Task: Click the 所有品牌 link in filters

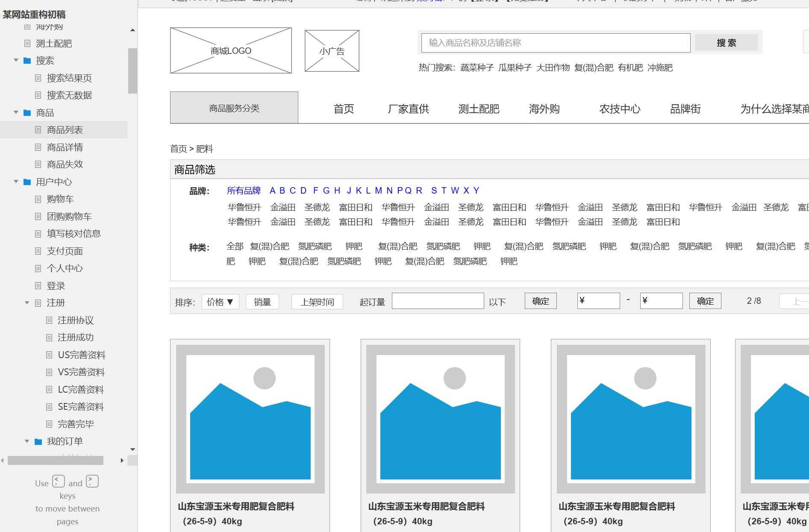Action: coord(244,191)
